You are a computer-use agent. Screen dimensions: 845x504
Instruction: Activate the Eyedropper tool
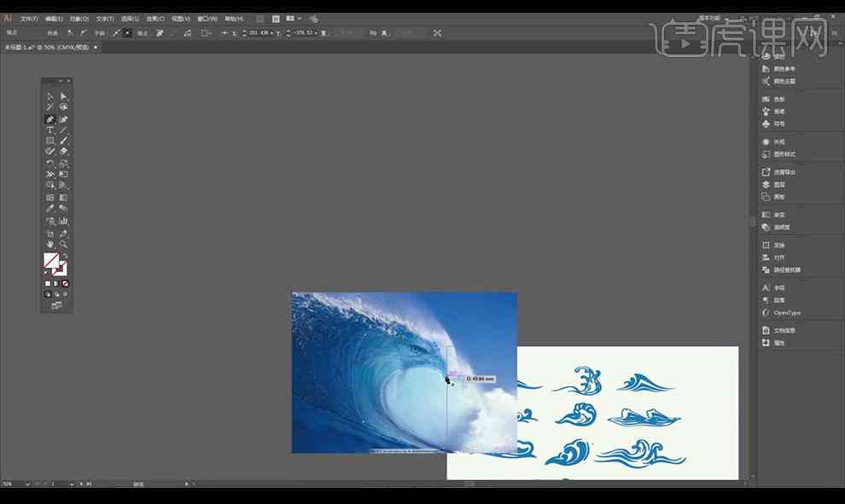50,208
